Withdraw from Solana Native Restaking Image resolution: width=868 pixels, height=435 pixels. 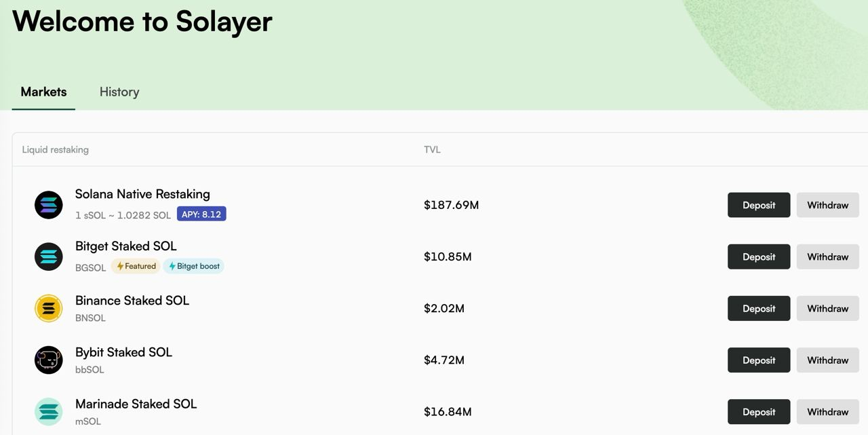[x=827, y=205]
